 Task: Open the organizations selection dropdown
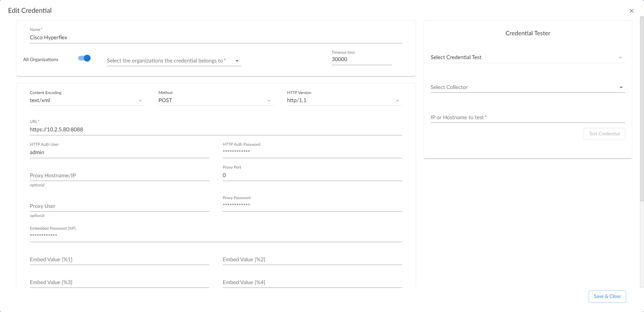coord(174,61)
